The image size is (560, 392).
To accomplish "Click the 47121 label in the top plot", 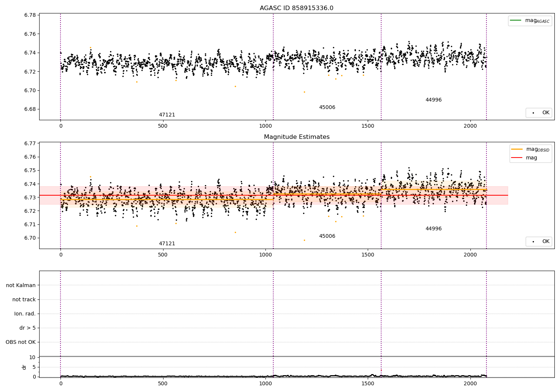I will pos(167,115).
